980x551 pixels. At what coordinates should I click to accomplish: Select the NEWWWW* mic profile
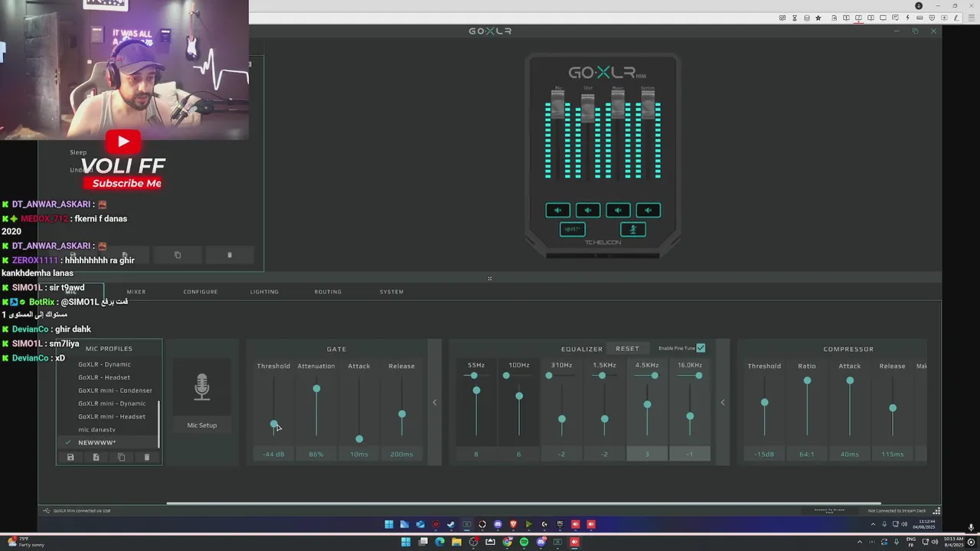(96, 442)
